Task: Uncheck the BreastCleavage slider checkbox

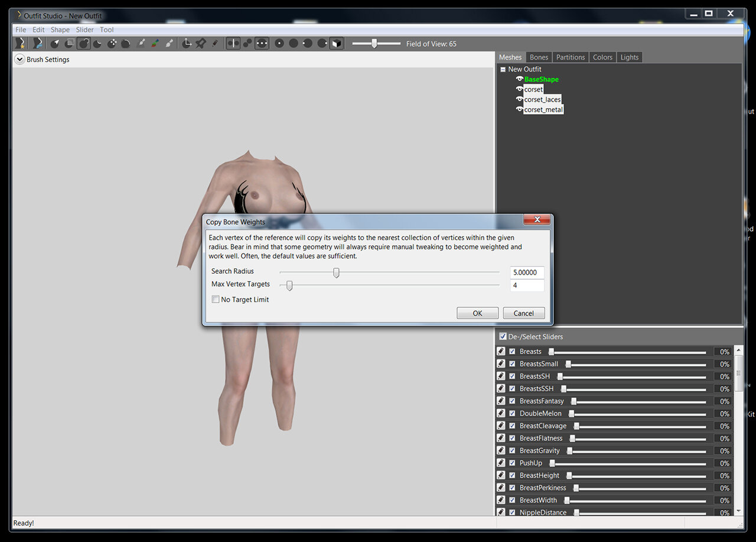Action: pos(512,426)
